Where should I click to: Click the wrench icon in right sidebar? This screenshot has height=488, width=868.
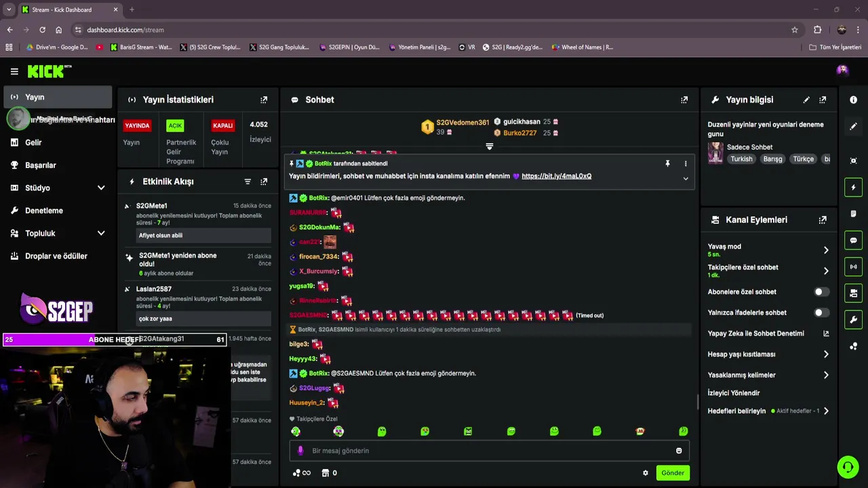(x=853, y=320)
